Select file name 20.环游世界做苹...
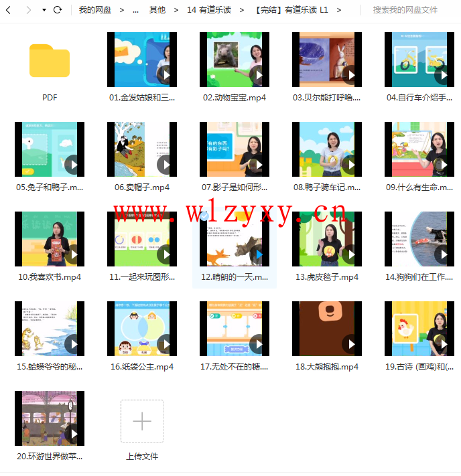This screenshot has height=476, width=461. pyautogui.click(x=50, y=457)
